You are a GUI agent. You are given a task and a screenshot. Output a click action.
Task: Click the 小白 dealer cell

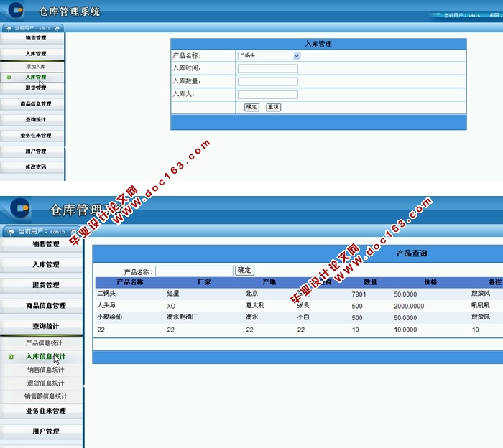click(303, 317)
